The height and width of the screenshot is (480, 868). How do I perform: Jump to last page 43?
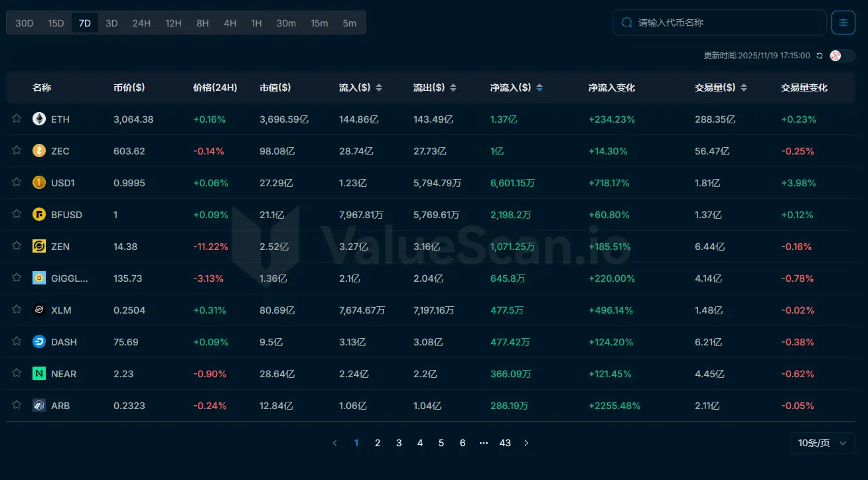coord(505,443)
